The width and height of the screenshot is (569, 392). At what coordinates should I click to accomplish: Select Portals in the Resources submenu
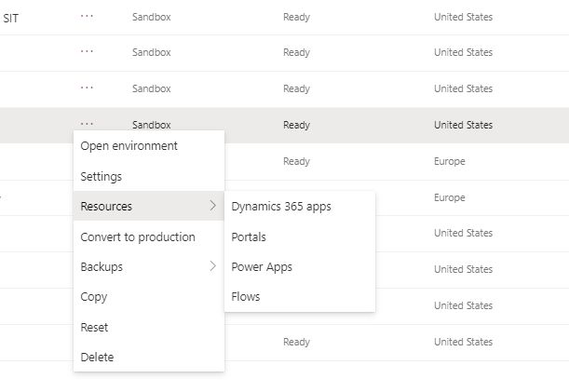tap(249, 237)
